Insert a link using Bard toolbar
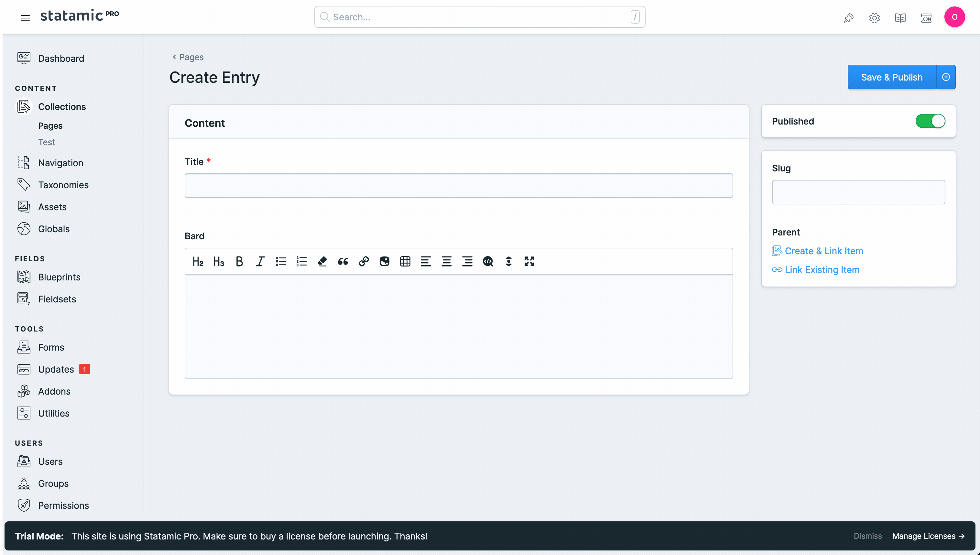 click(x=364, y=261)
